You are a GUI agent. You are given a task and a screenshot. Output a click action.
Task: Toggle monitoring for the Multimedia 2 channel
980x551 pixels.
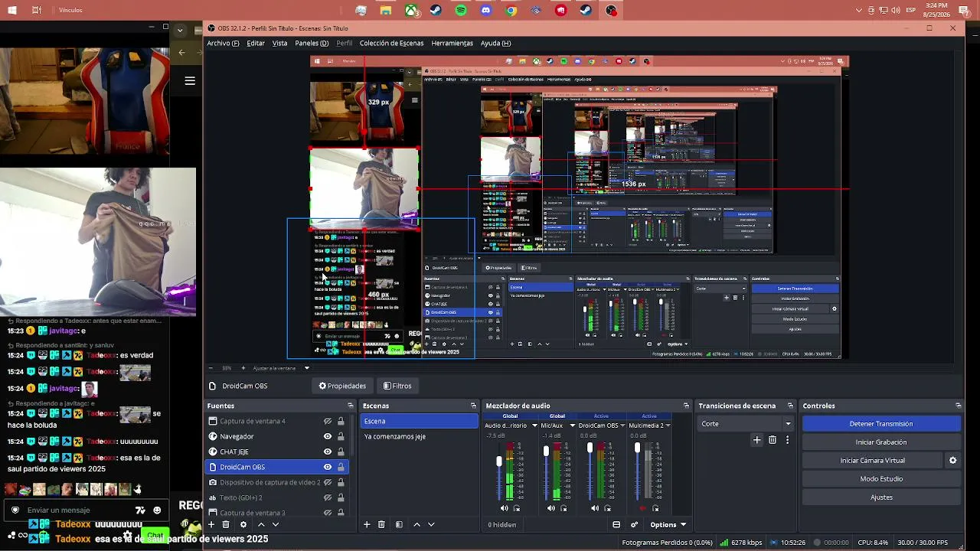coord(655,508)
